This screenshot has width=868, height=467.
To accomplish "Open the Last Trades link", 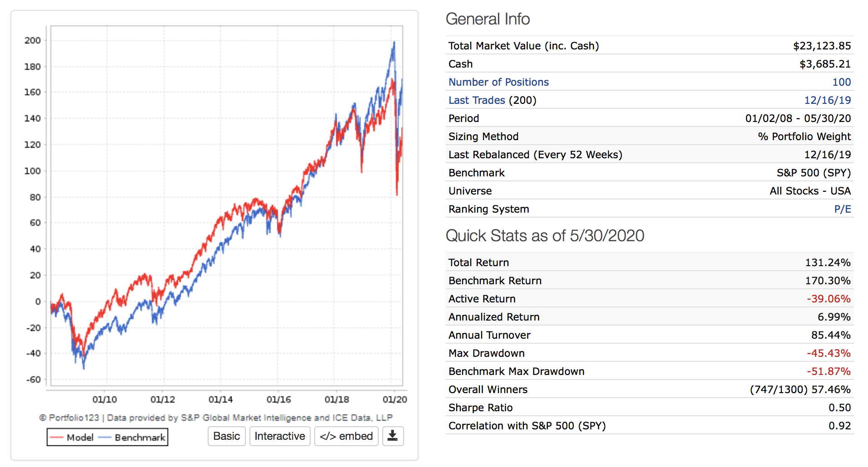I will (477, 100).
